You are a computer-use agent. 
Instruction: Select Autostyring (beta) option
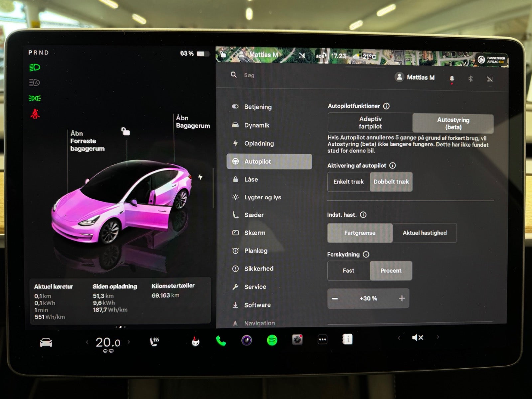(x=453, y=123)
